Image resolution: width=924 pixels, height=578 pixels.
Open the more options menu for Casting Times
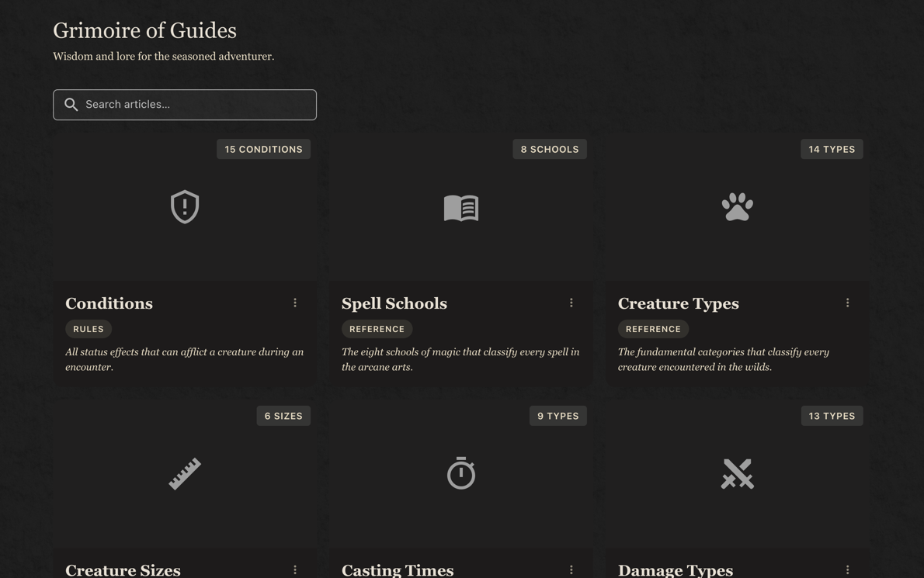coord(571,569)
